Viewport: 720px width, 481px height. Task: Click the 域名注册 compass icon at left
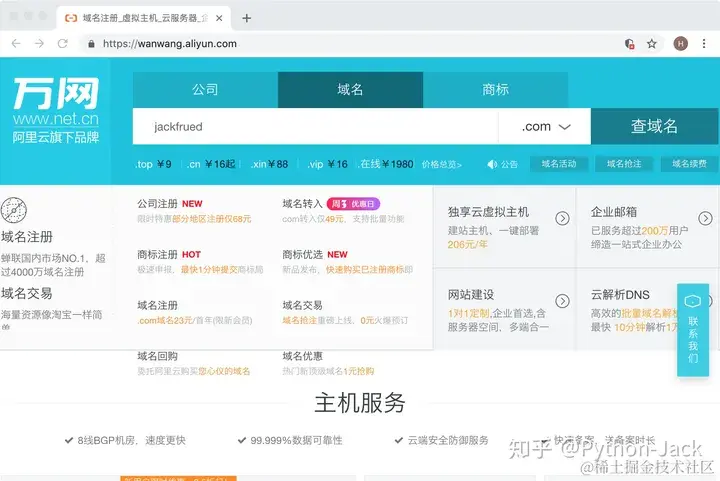click(x=13, y=210)
